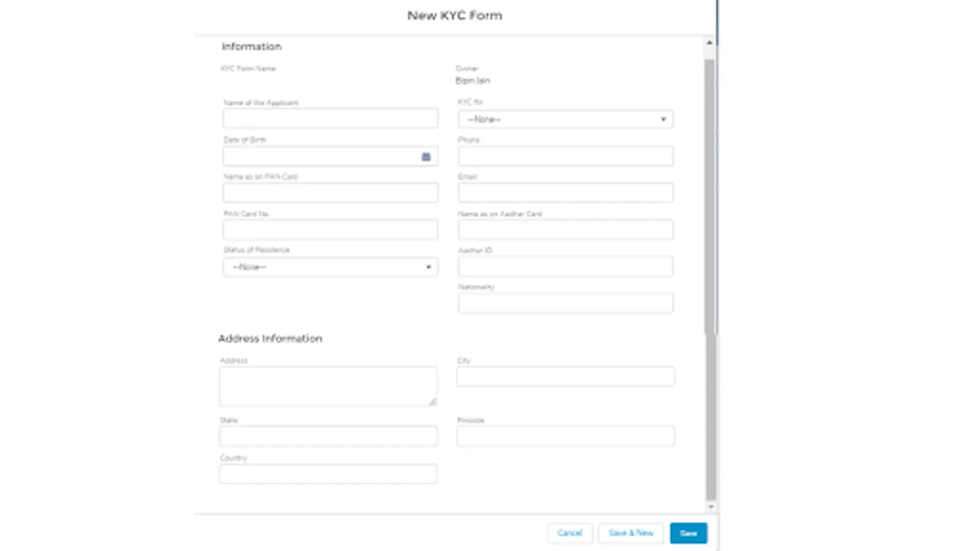Focus the Country input field

point(328,473)
